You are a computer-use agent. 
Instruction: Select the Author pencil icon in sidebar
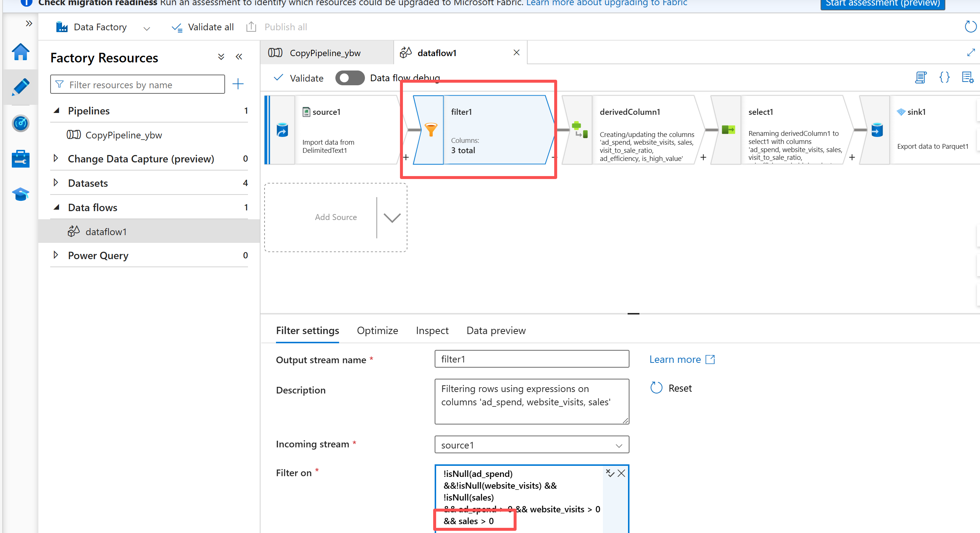(x=21, y=87)
